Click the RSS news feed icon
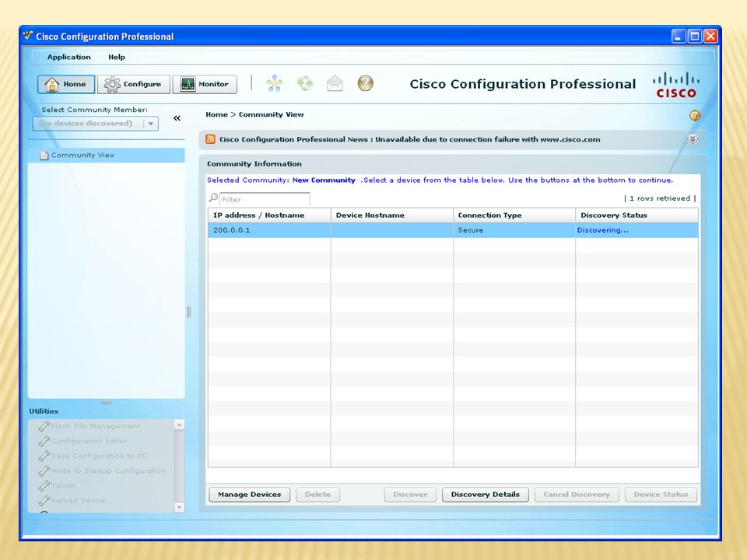Image resolution: width=747 pixels, height=560 pixels. [211, 139]
